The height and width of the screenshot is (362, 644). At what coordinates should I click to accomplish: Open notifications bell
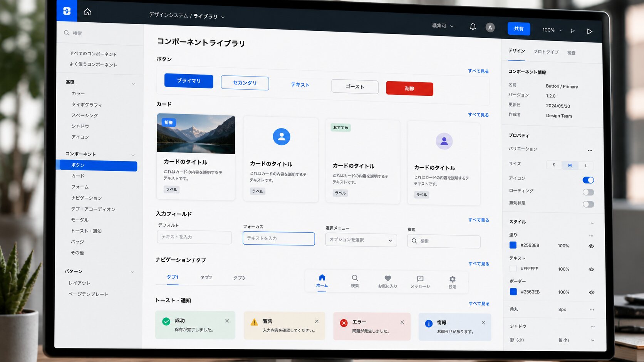tap(473, 27)
